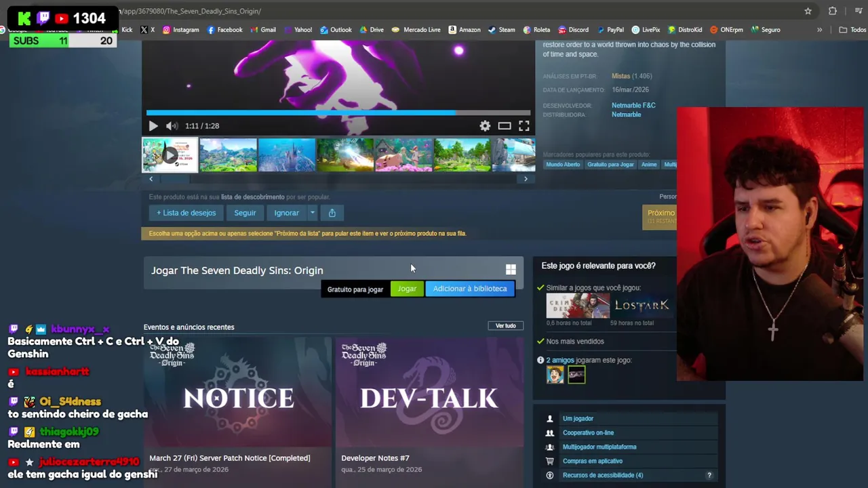The height and width of the screenshot is (488, 868).
Task: Open the DEV-TALK Developer Notes #7
Action: 429,411
